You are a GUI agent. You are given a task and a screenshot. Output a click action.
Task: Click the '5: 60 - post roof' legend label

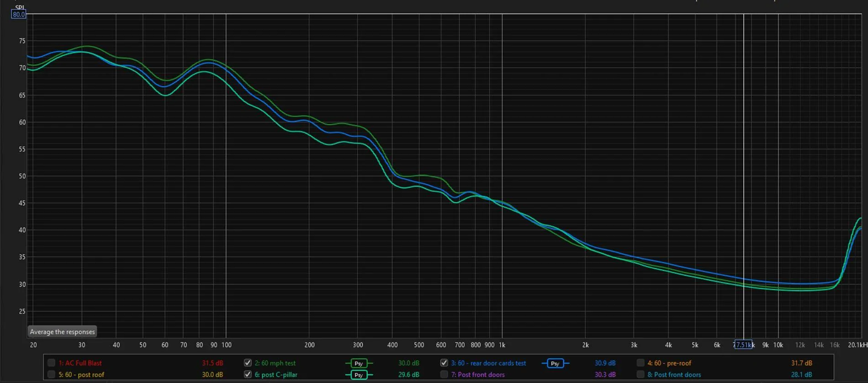click(x=81, y=374)
